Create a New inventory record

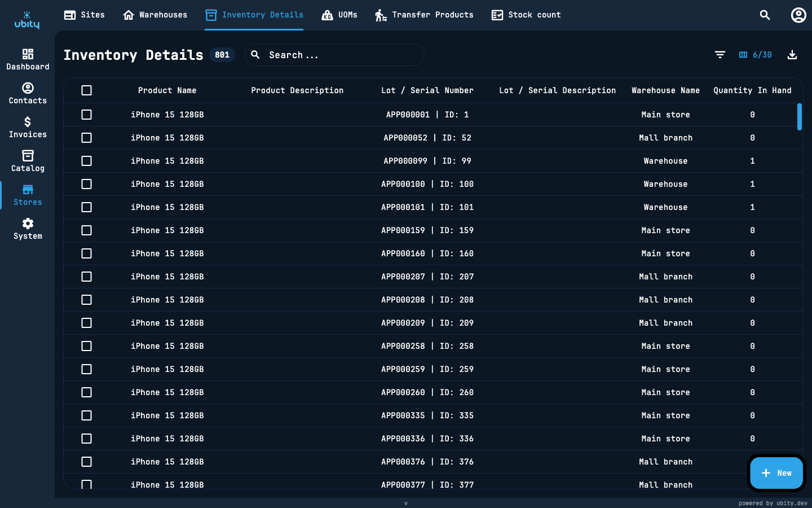tap(776, 473)
